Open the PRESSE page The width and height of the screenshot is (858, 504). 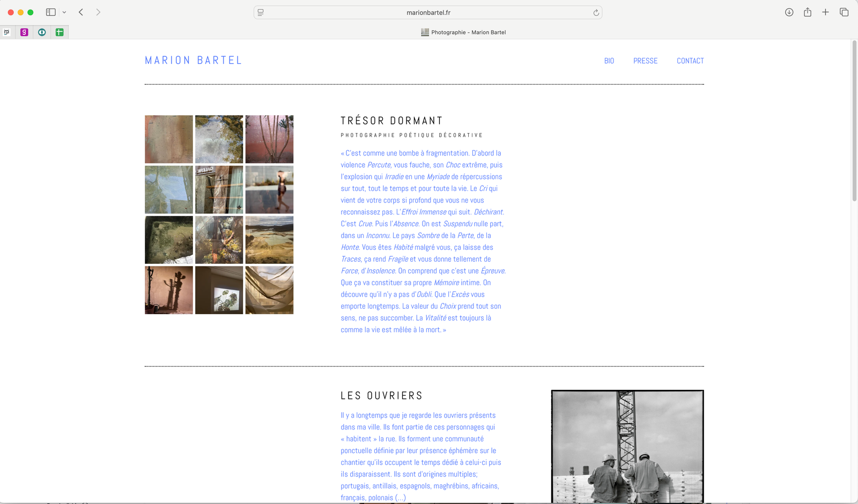point(645,61)
